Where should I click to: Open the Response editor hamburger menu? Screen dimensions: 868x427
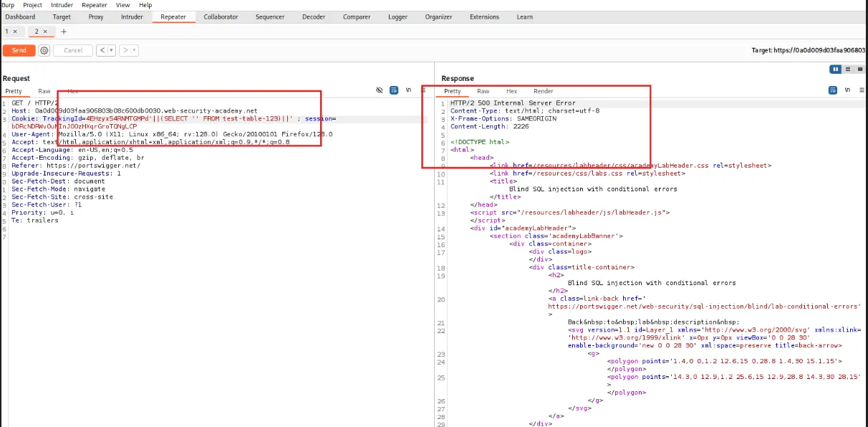click(862, 90)
